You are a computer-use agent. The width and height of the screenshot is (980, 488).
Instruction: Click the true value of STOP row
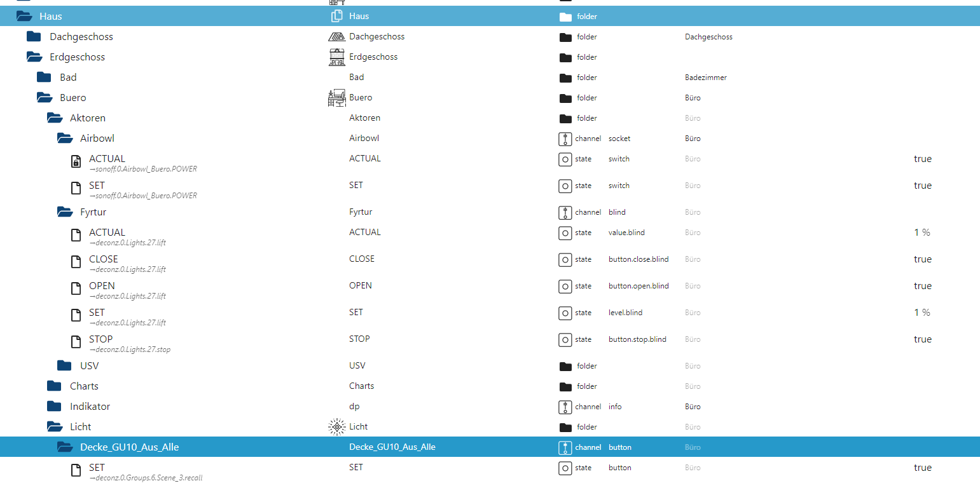[923, 339]
